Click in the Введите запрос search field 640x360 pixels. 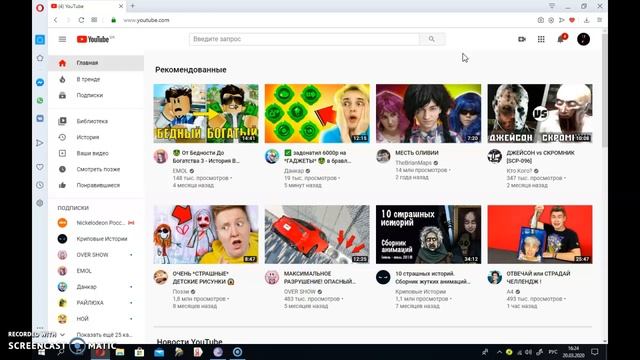point(304,39)
